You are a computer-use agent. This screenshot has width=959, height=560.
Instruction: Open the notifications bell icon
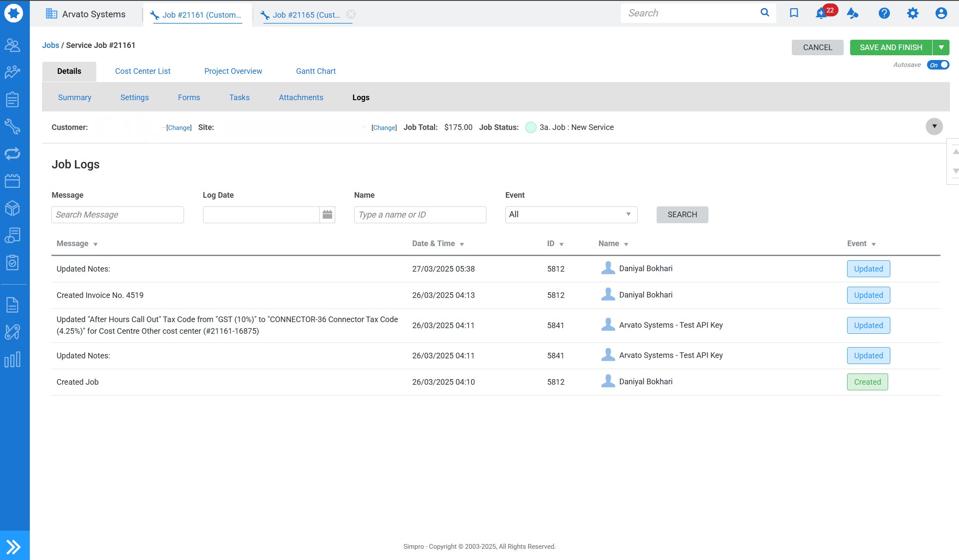(821, 13)
